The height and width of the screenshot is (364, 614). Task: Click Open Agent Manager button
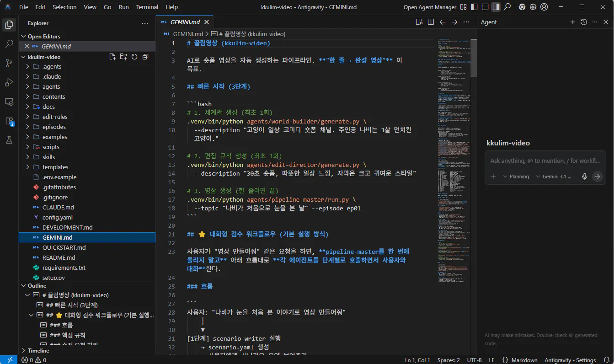tap(430, 7)
